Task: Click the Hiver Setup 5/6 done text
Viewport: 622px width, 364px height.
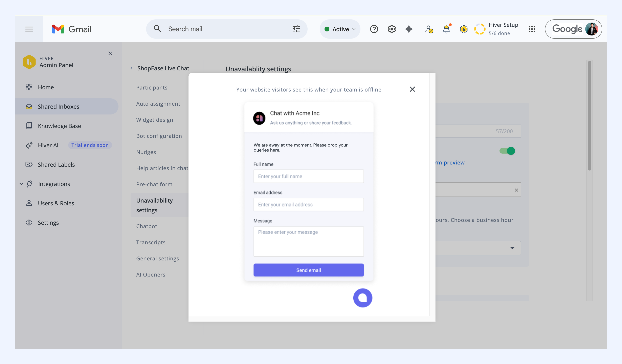Action: pos(503,29)
